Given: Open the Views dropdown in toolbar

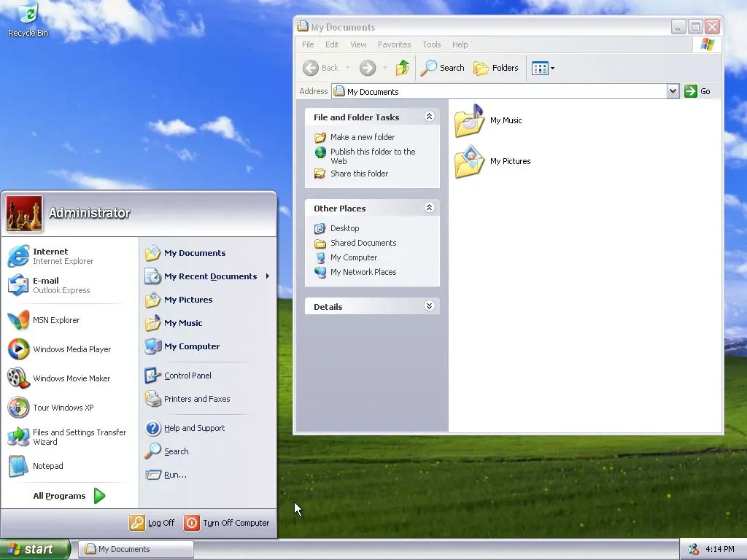Looking at the screenshot, I should (543, 68).
